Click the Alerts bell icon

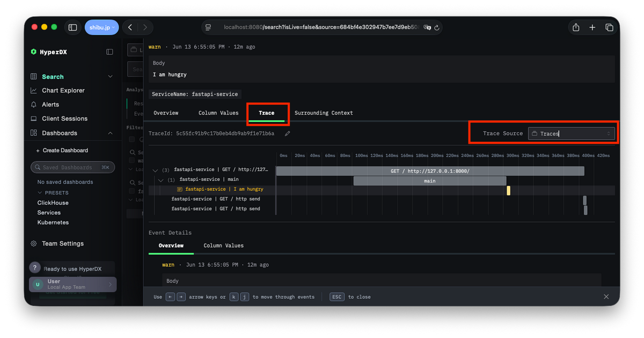[34, 105]
